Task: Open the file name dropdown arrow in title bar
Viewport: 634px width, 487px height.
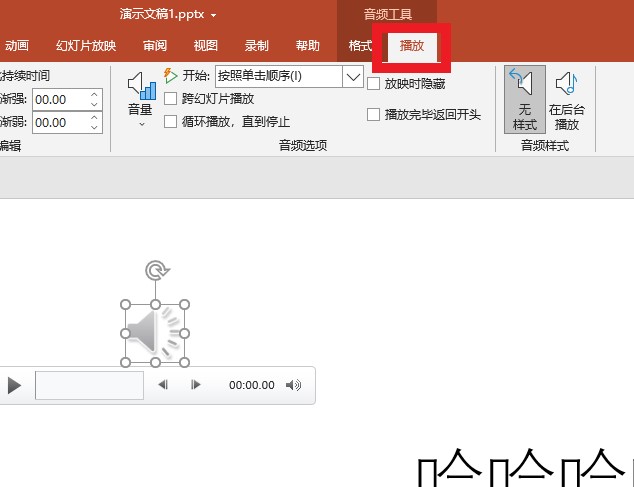Action: click(213, 16)
